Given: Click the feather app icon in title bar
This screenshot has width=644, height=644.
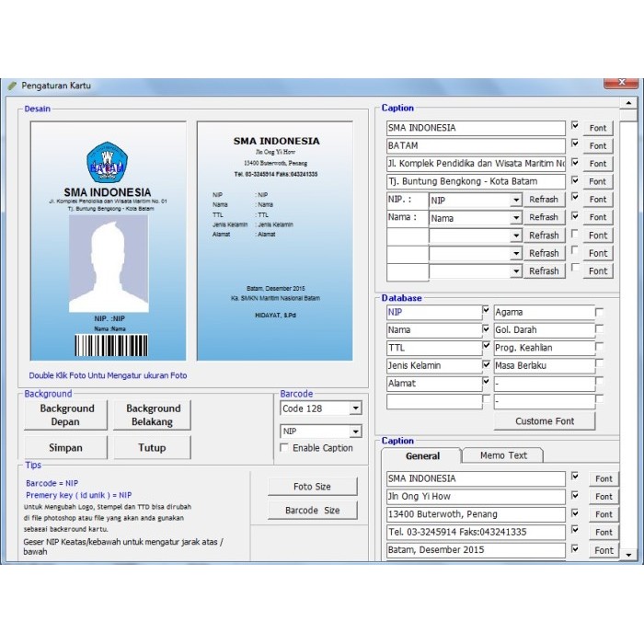Looking at the screenshot, I should pos(12,86).
